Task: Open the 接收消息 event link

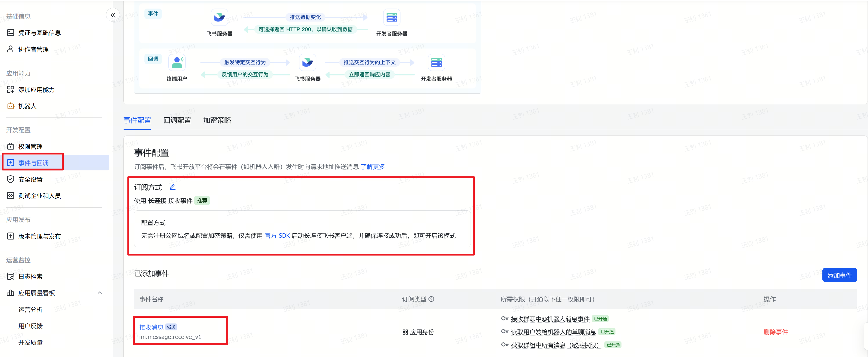Action: coord(151,327)
